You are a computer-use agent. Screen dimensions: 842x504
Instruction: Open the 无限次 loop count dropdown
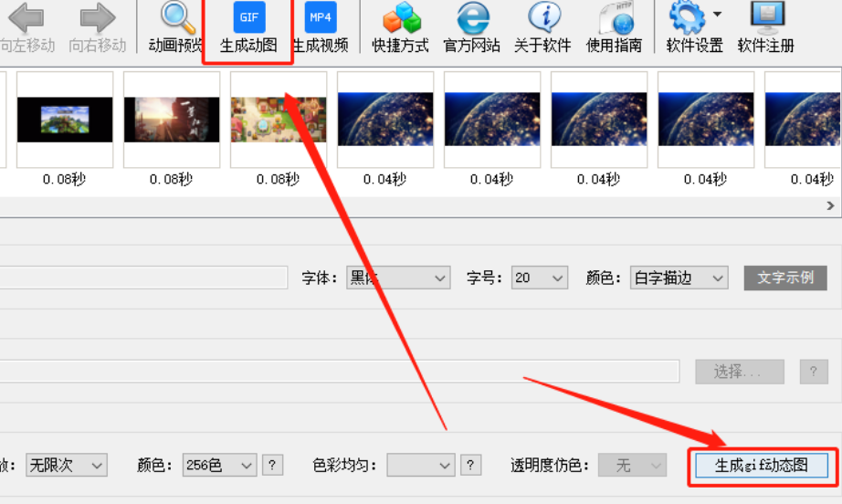pyautogui.click(x=67, y=465)
